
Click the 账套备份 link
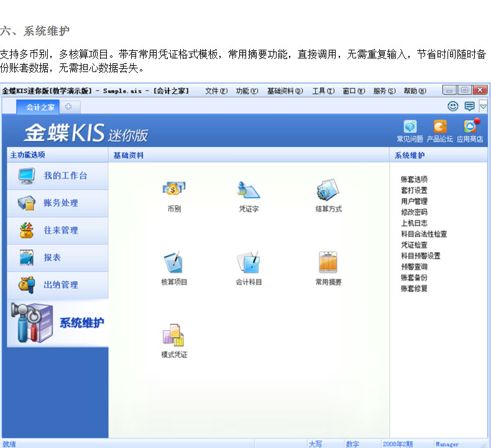pyautogui.click(x=414, y=278)
